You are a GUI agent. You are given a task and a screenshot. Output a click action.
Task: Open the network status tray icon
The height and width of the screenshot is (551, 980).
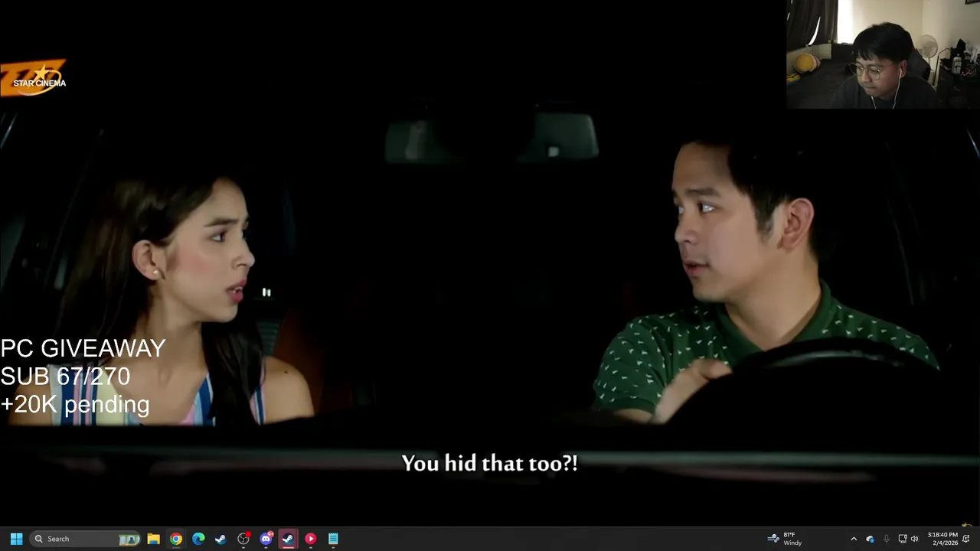(x=902, y=539)
